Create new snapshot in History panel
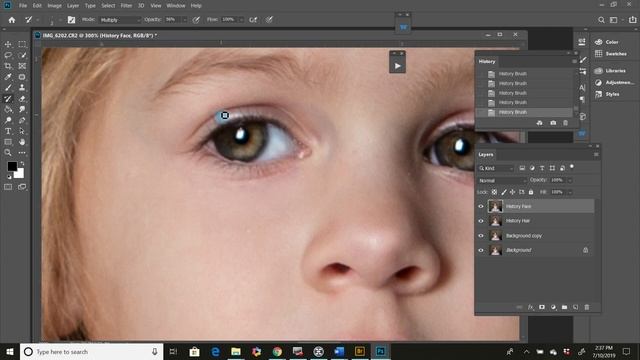640x360 pixels. (x=553, y=123)
